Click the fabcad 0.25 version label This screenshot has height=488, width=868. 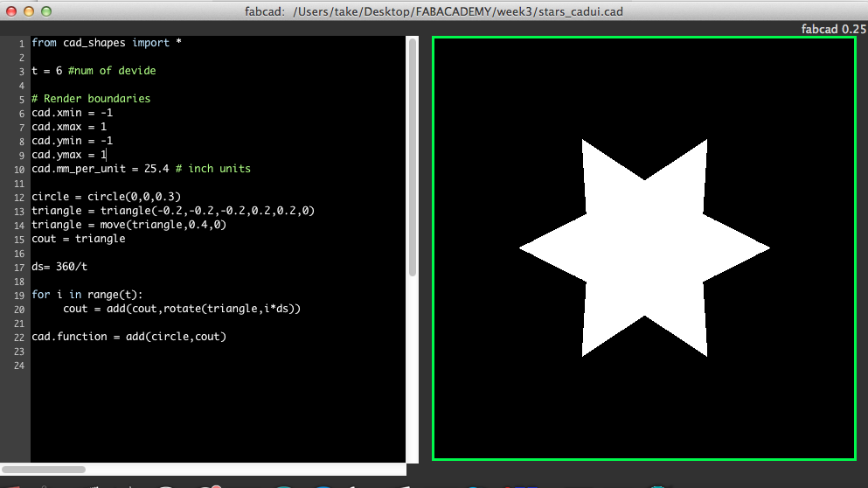(x=834, y=30)
